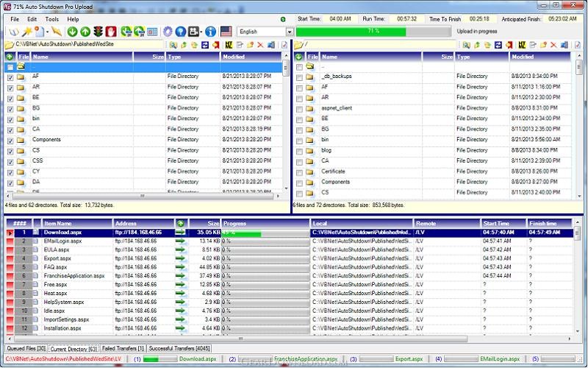Click the local pane refresh icon
This screenshot has height=368, width=588.
pyautogui.click(x=205, y=45)
